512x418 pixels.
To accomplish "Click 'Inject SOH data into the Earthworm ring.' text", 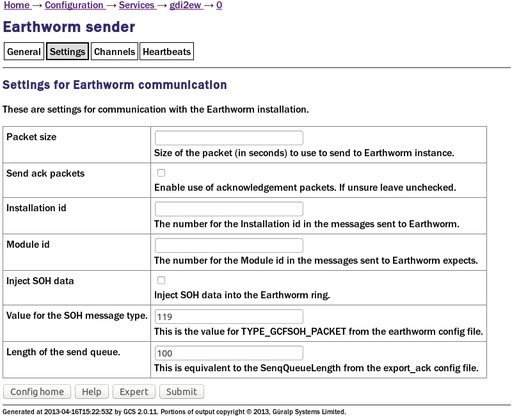I will [x=242, y=295].
